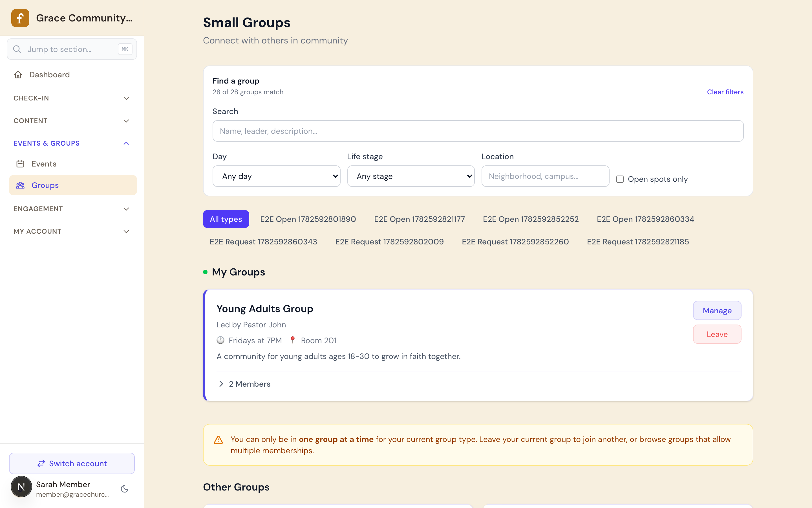Screen dimensions: 812x508
Task: Select the All types filter tab
Action: [226, 219]
